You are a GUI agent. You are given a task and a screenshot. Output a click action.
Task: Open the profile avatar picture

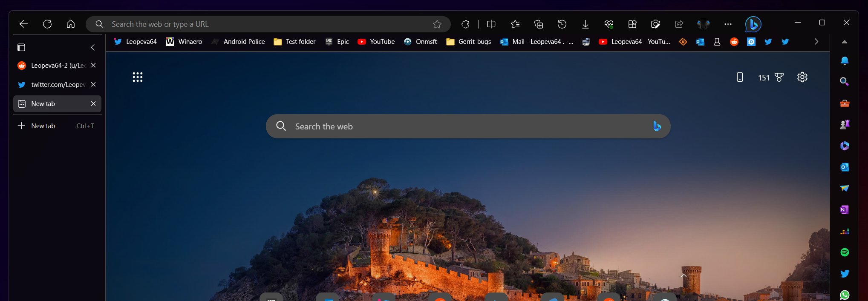[x=704, y=24]
